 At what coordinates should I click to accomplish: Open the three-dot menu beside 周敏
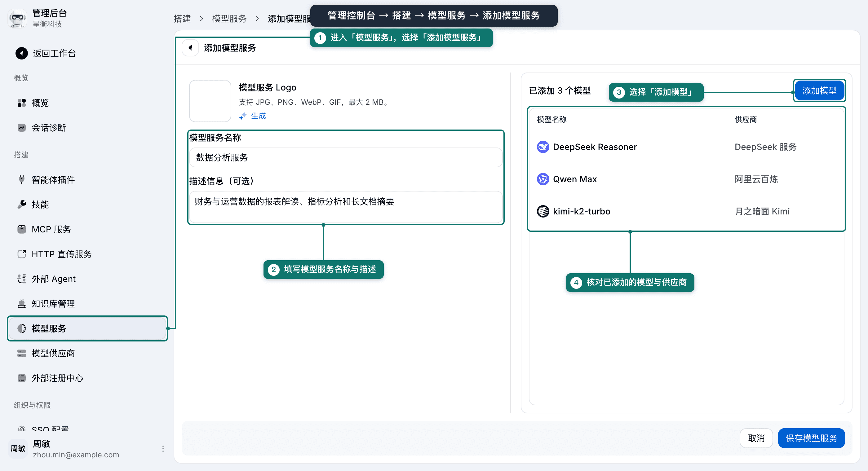(163, 449)
